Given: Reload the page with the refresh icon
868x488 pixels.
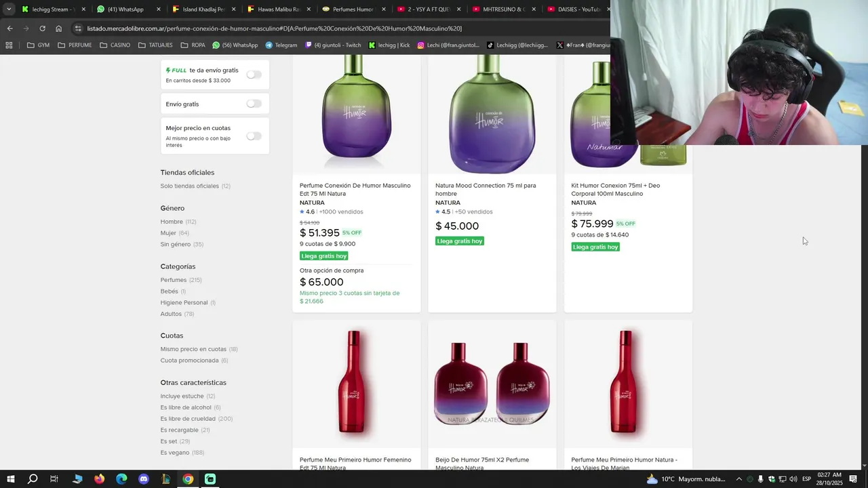Looking at the screenshot, I should click(x=42, y=28).
